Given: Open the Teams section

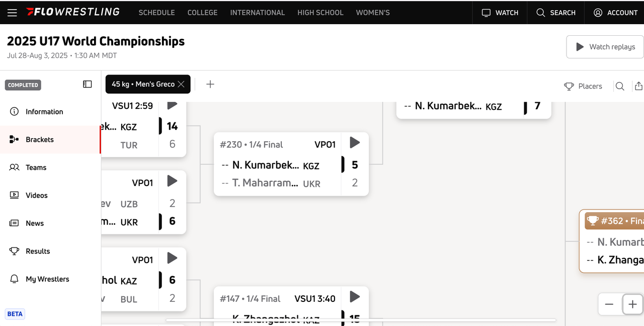Looking at the screenshot, I should tap(36, 167).
